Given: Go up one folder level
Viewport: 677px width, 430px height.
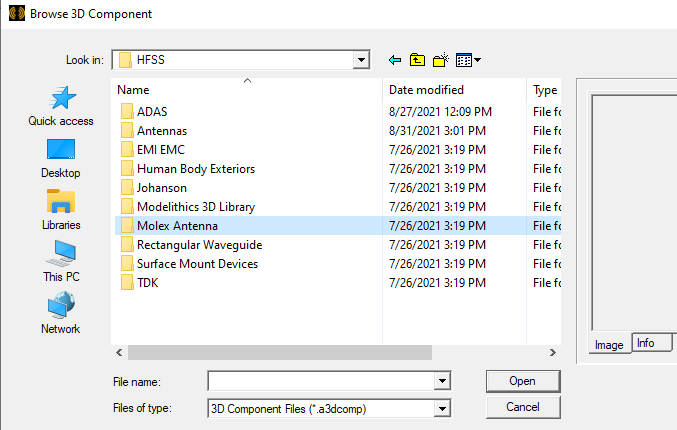Looking at the screenshot, I should pos(417,60).
